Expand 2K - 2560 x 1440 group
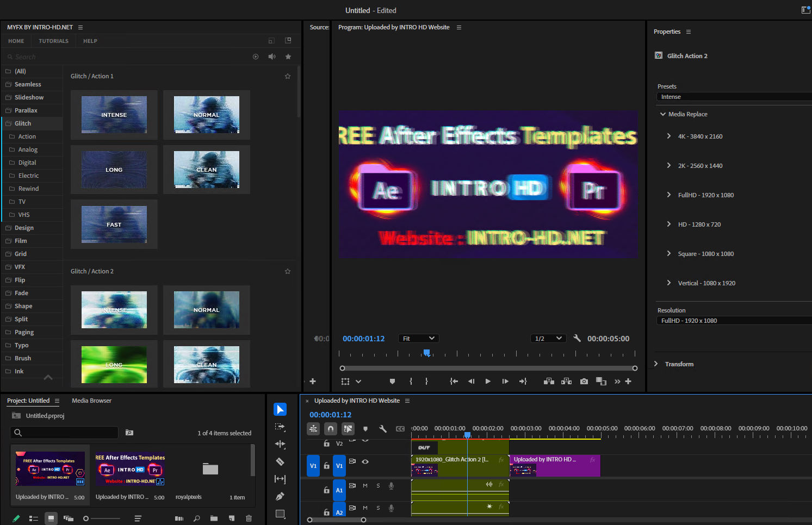This screenshot has width=812, height=525. coord(668,165)
